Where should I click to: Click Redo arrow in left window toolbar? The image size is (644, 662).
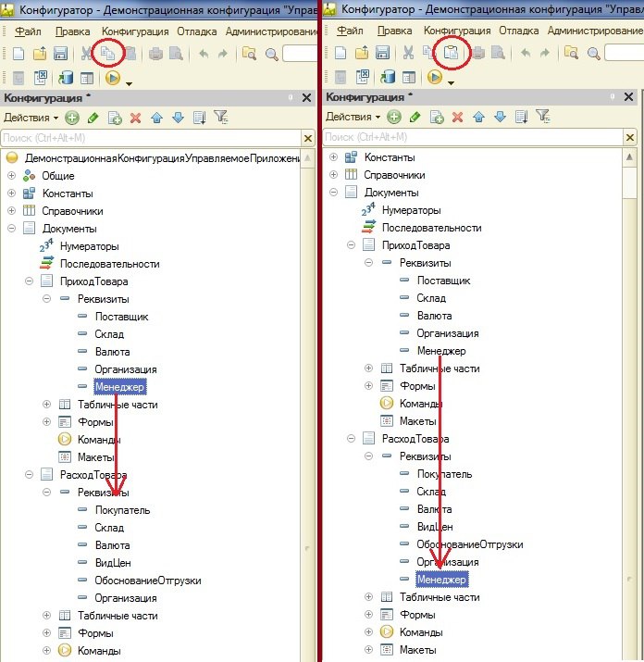223,54
